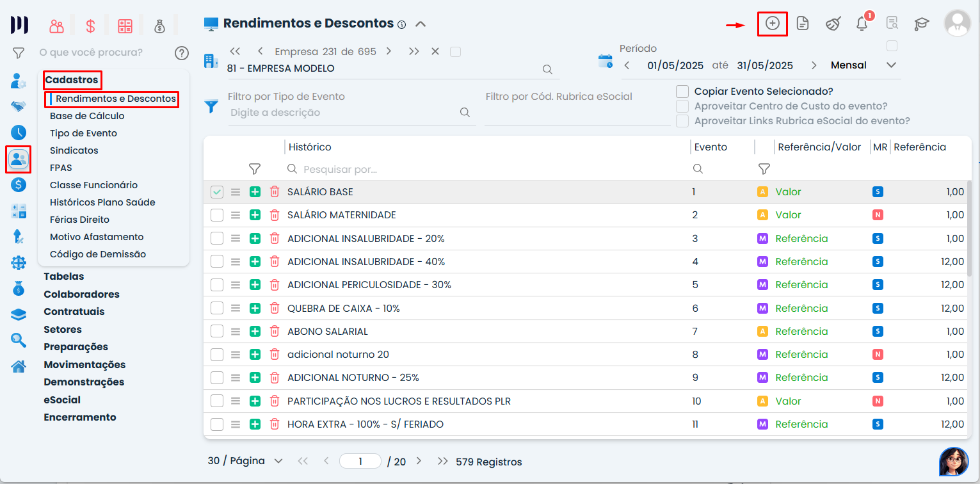This screenshot has width=980, height=484.
Task: Expand the 30 / Página page size dropdown
Action: [278, 461]
